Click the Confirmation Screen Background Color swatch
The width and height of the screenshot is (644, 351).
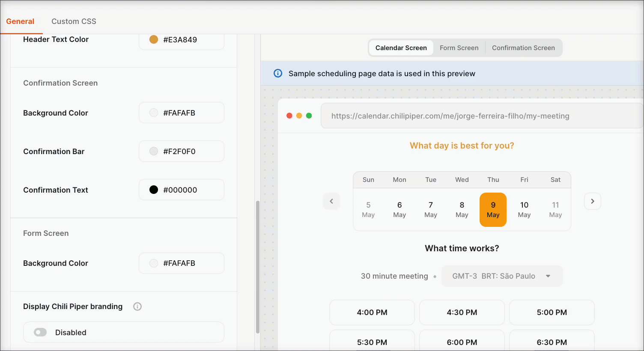(154, 113)
